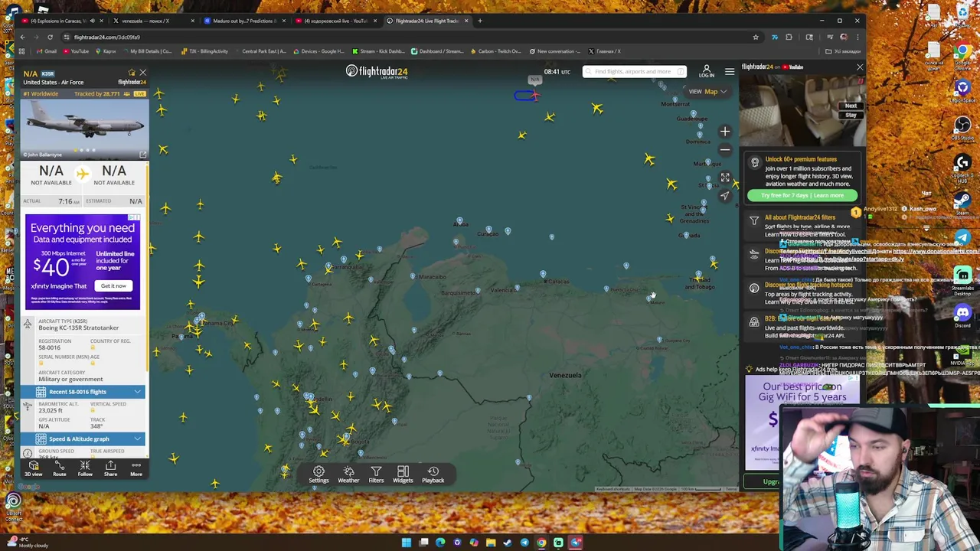Open the VIEW Map dropdown

(707, 92)
